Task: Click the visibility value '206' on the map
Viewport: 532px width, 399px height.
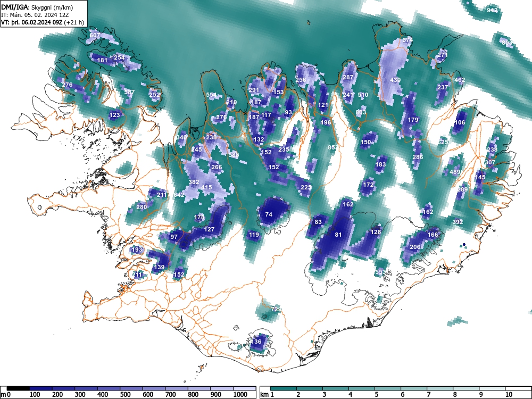Action: click(415, 247)
